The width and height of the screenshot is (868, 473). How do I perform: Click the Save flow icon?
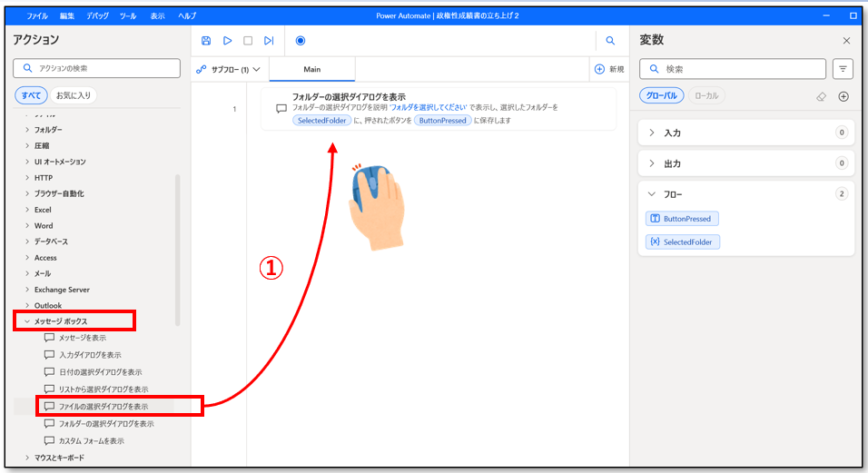[206, 41]
